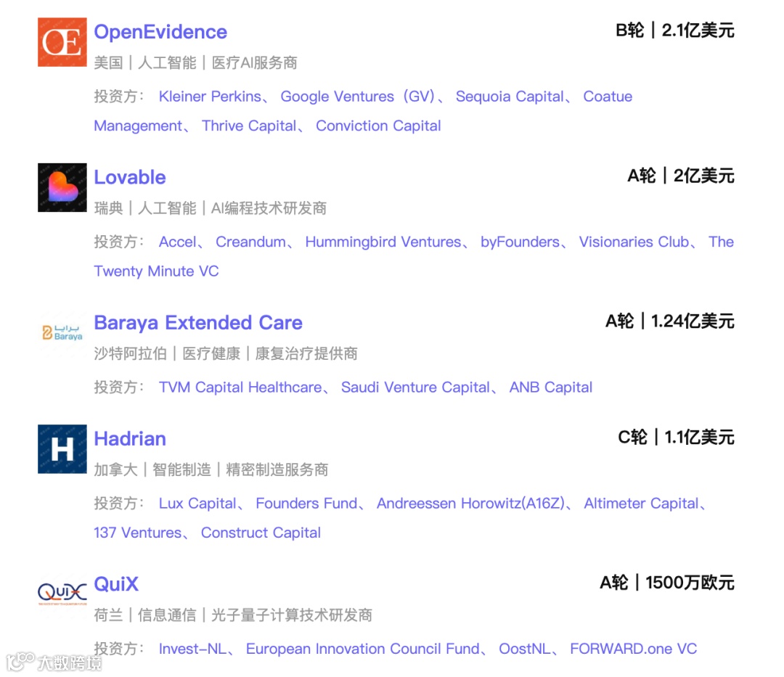Viewport: 784px width, 677px height.
Task: Open the Hadrian company title link
Action: [x=130, y=439]
